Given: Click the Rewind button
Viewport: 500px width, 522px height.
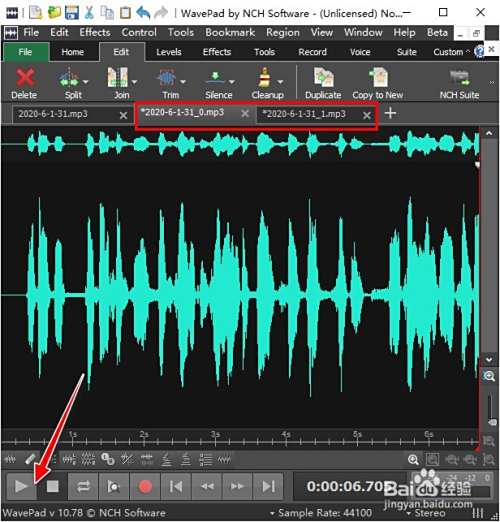Looking at the screenshot, I should pos(207,486).
